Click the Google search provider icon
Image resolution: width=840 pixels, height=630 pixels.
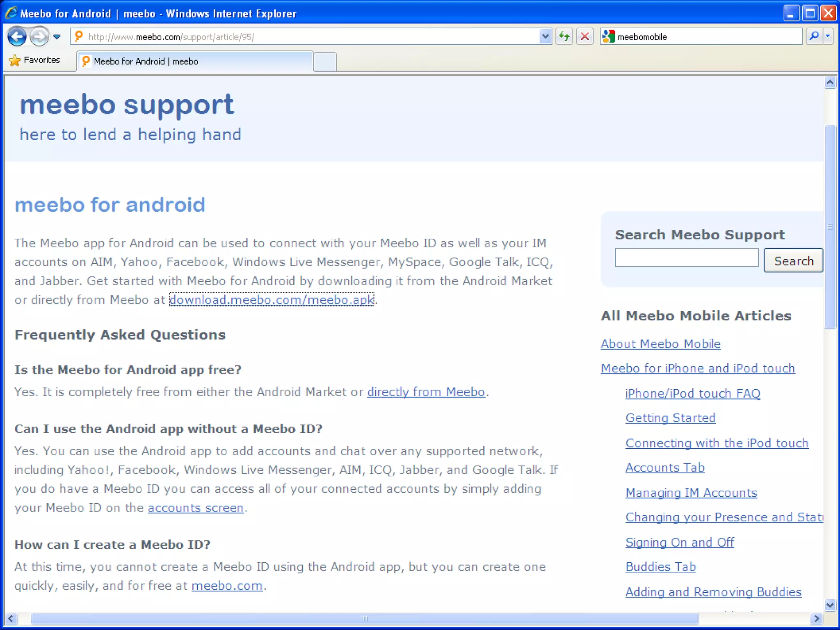[x=608, y=37]
